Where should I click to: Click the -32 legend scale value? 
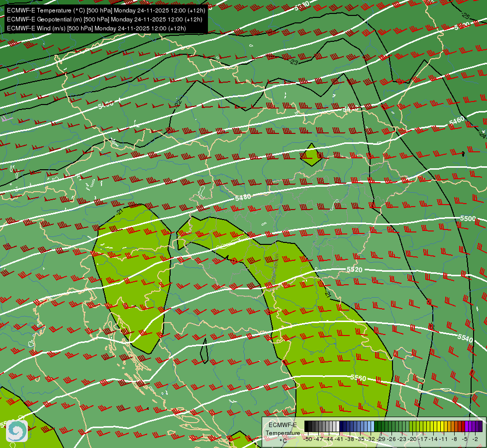click(x=371, y=440)
